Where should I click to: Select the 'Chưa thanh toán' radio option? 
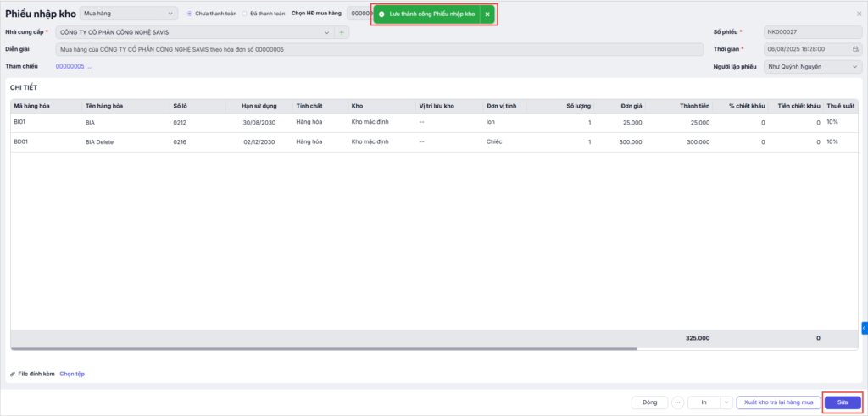[x=190, y=14]
